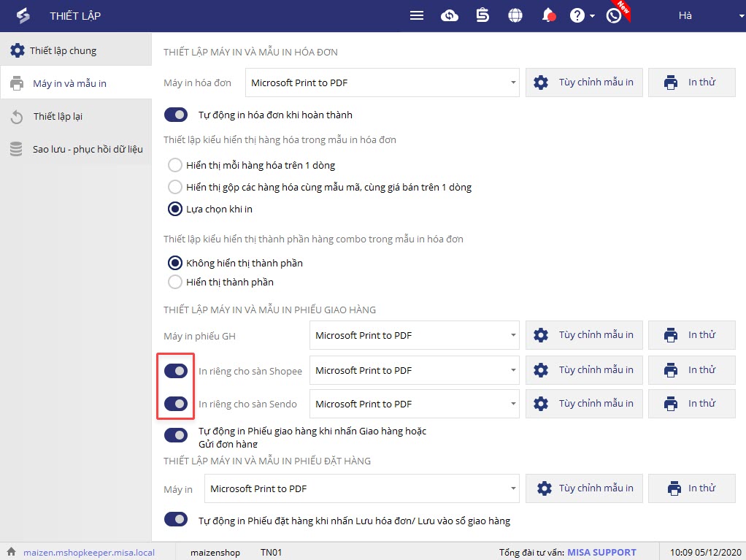Screen dimensions: 746x560
Task: Expand the help dropdown arrow
Action: point(592,16)
